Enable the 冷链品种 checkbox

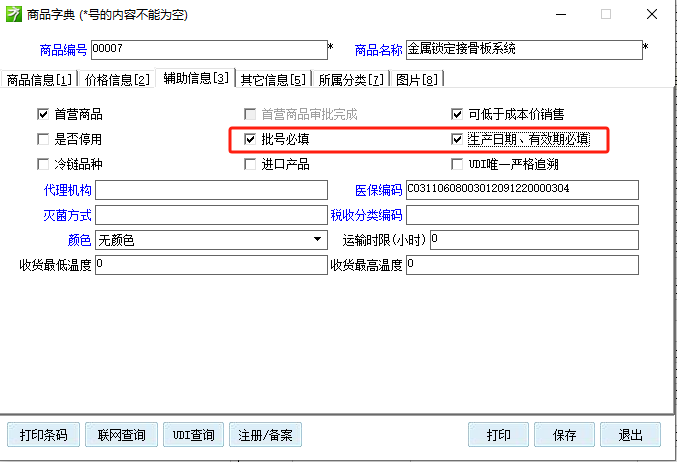43,164
